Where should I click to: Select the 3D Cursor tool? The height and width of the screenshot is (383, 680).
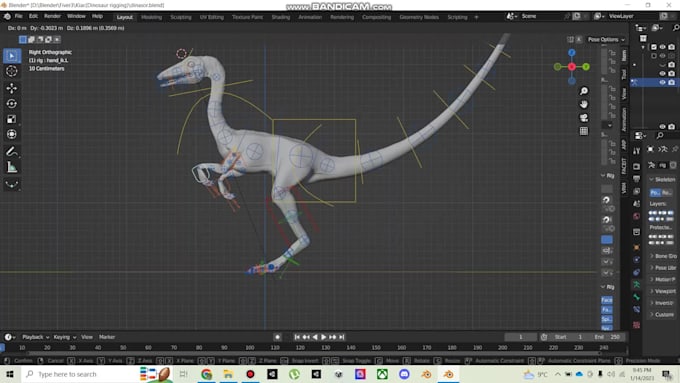click(x=12, y=71)
